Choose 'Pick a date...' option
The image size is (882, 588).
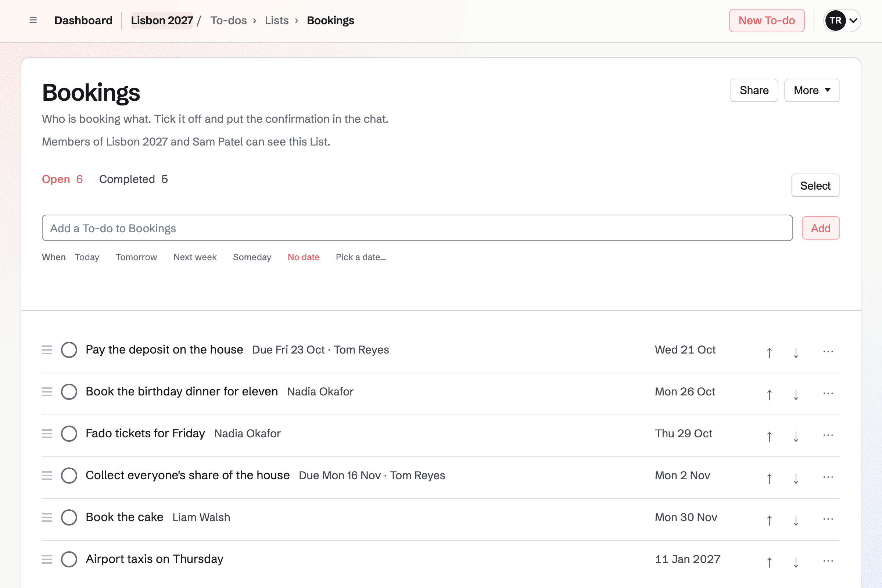coord(361,257)
